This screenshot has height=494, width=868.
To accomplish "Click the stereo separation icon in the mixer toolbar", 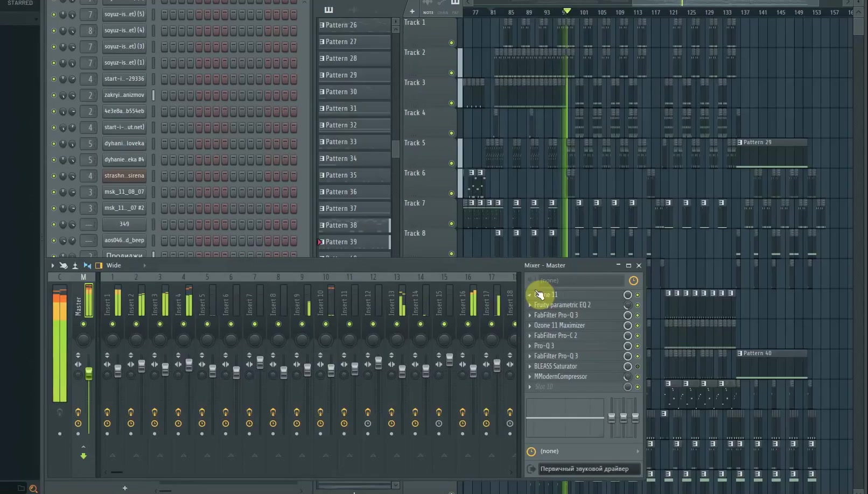I will tap(87, 265).
